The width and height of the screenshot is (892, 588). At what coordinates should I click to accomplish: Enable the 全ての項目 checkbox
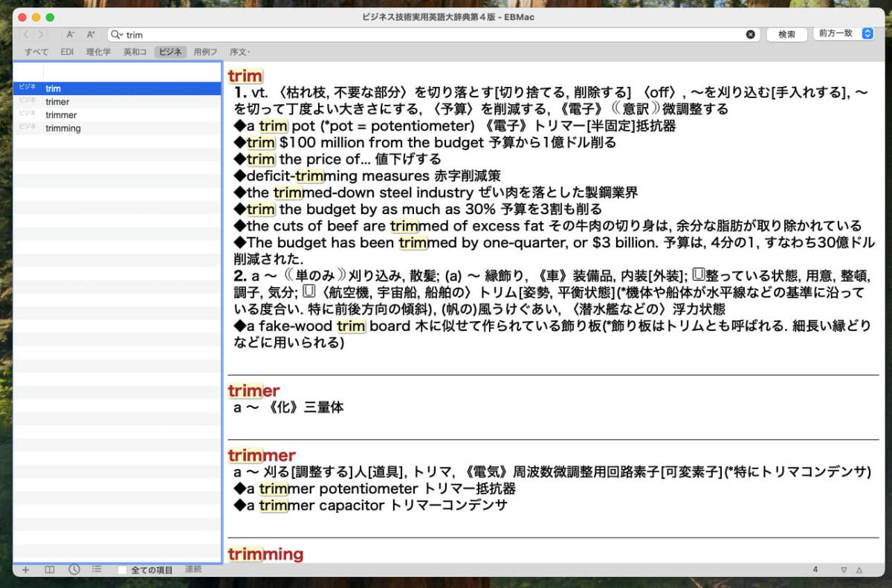(x=123, y=570)
